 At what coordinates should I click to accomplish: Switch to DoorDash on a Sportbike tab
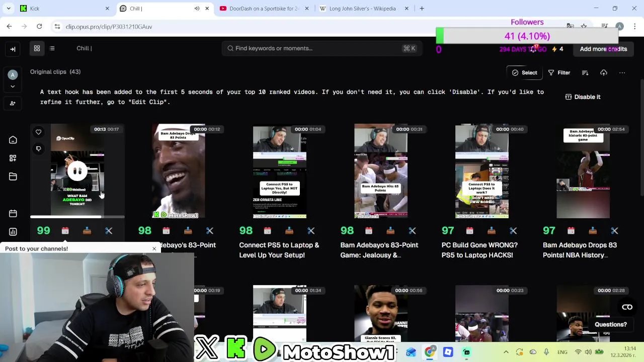click(x=264, y=9)
